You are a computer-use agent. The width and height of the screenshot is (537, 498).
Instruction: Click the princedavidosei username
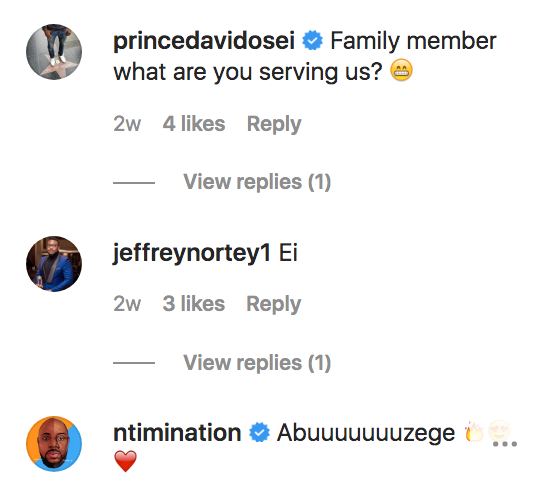(x=204, y=41)
